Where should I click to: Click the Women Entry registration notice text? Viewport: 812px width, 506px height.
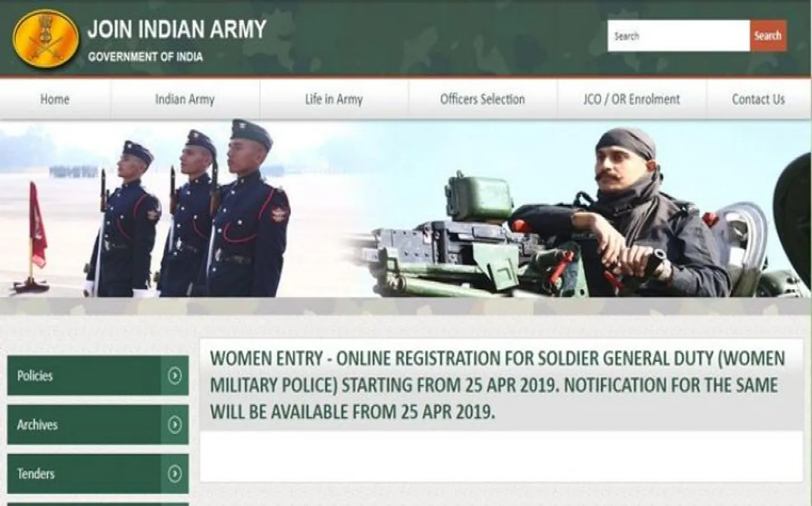tap(498, 384)
